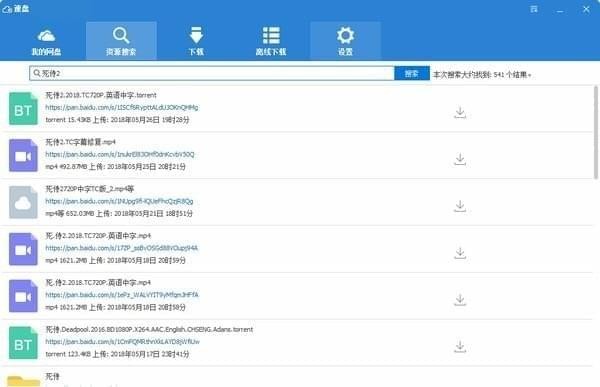Select the title 死侍2720P中字TC版_2.mp4等
600x387 pixels.
click(x=90, y=189)
